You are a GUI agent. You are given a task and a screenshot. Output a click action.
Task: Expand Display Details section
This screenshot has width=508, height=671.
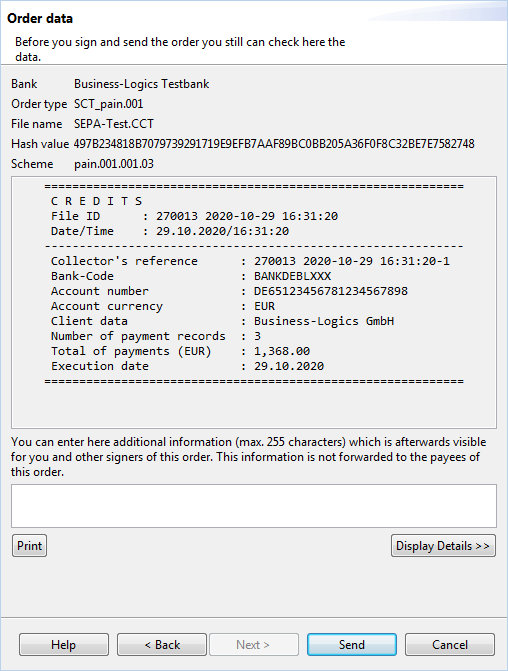443,546
